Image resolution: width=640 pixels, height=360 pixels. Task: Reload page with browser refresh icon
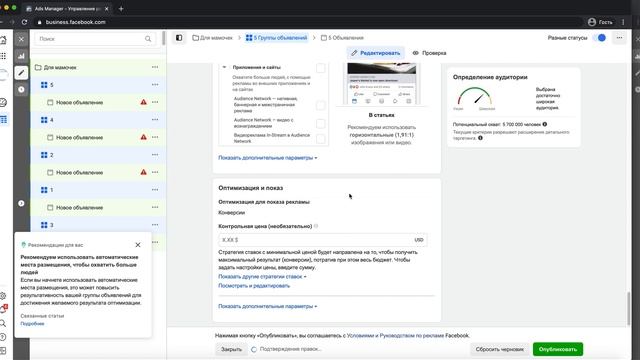pyautogui.click(x=24, y=22)
